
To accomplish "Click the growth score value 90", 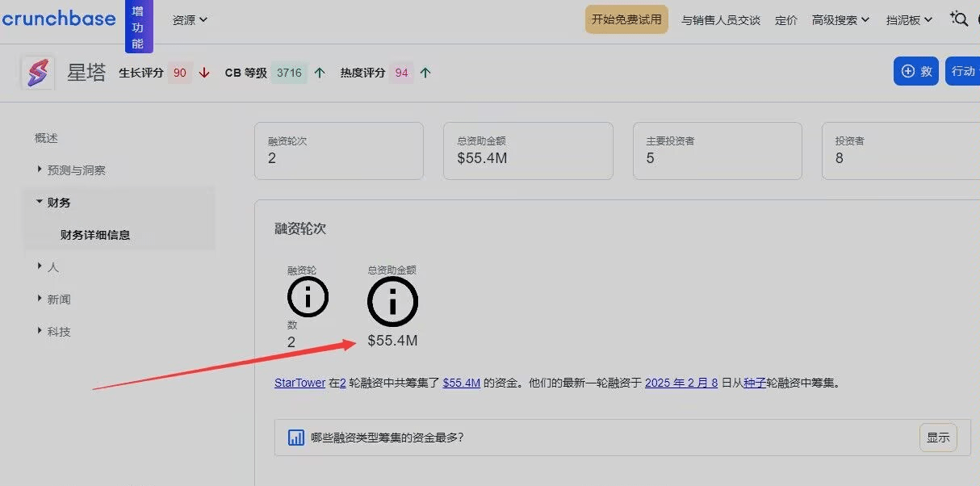I will [x=180, y=73].
